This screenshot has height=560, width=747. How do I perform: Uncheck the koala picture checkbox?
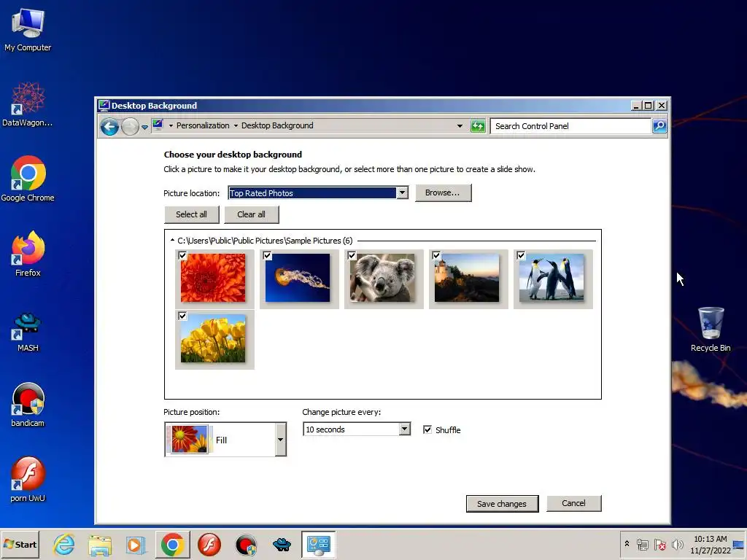(x=352, y=255)
